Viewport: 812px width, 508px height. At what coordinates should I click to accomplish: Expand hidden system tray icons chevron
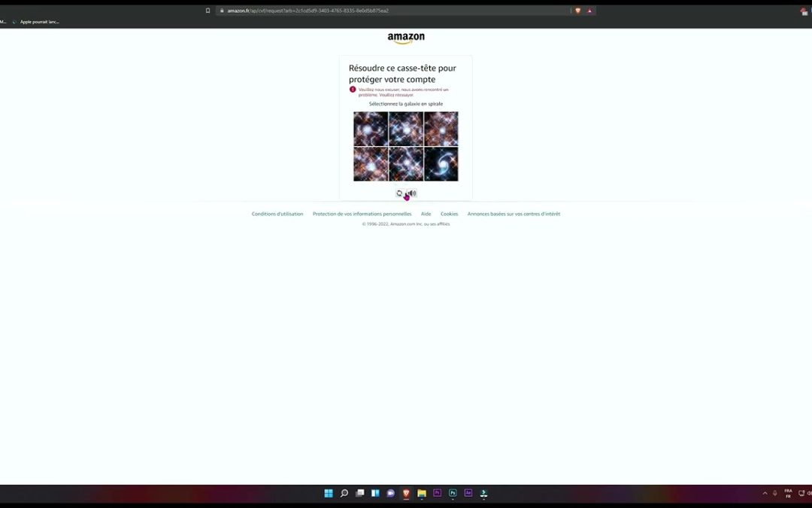tap(765, 493)
